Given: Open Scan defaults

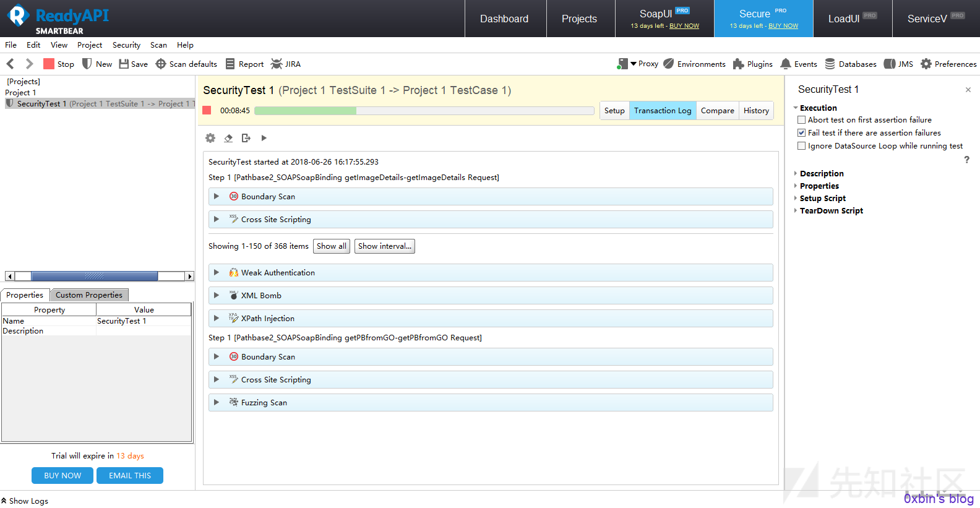Looking at the screenshot, I should tap(186, 64).
